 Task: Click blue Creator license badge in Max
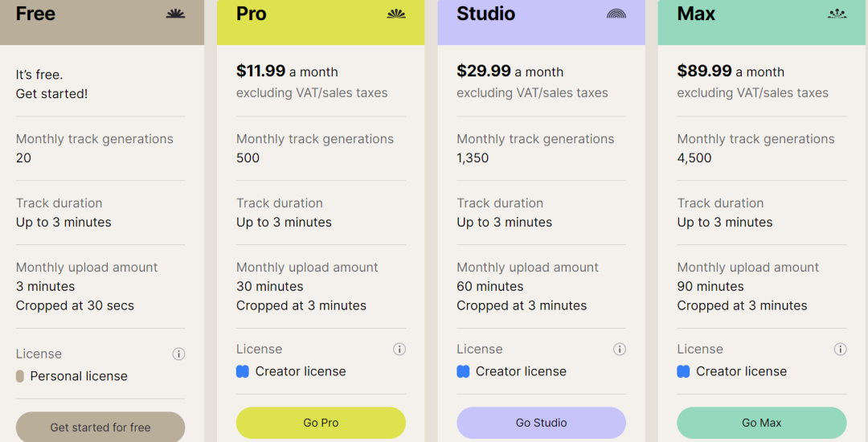tap(683, 371)
